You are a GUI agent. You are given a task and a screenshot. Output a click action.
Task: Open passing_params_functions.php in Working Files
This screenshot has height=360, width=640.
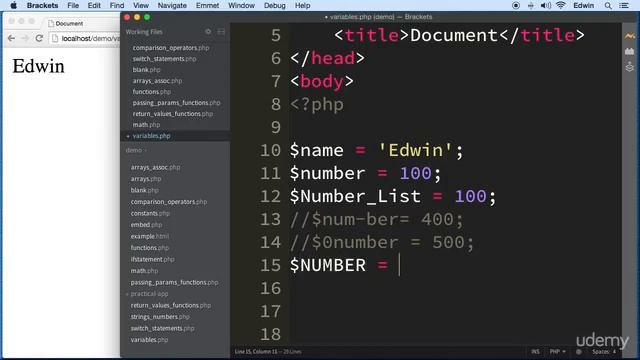click(x=176, y=103)
